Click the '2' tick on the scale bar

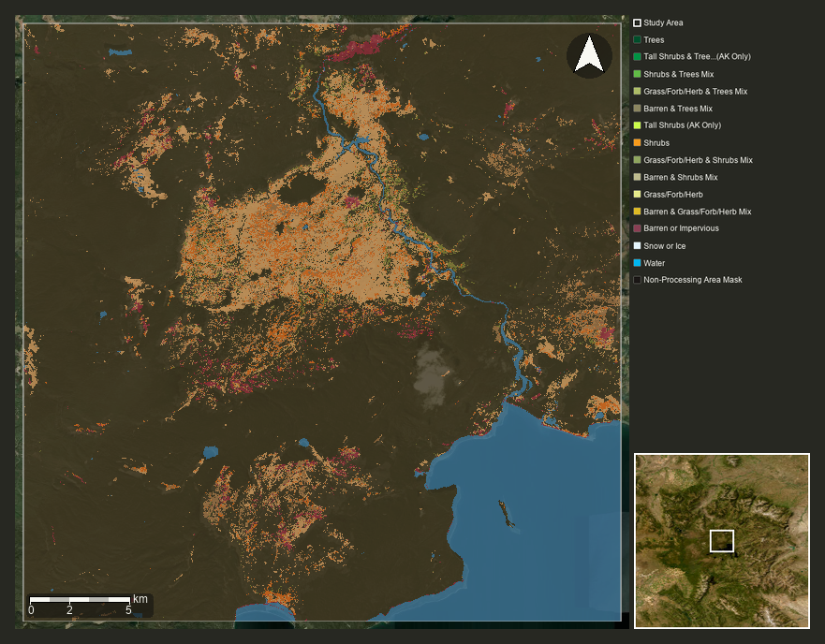click(x=69, y=610)
